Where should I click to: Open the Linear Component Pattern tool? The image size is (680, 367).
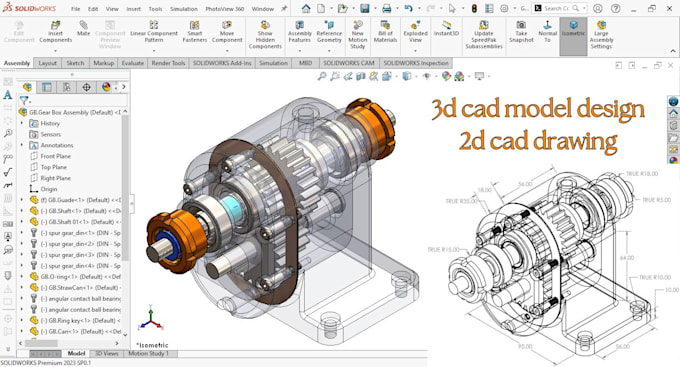pos(154,32)
